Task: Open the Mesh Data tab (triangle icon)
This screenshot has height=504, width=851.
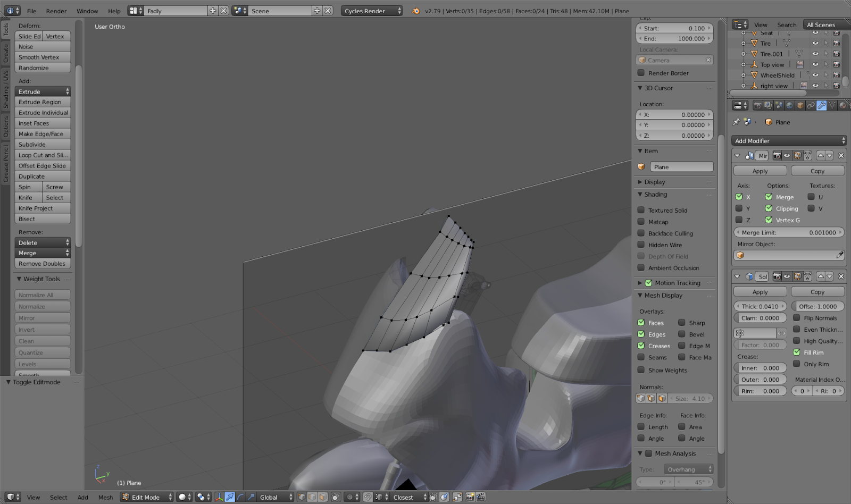Action: (x=832, y=105)
